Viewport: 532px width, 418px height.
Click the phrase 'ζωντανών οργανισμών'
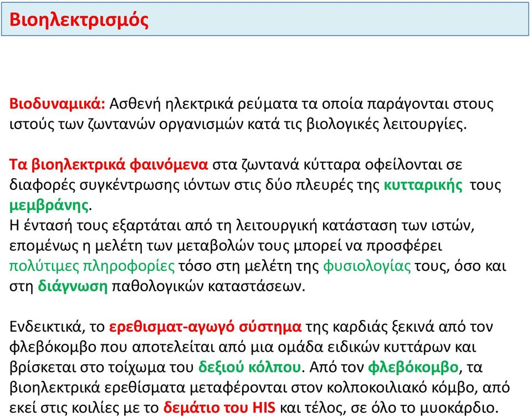point(165,124)
